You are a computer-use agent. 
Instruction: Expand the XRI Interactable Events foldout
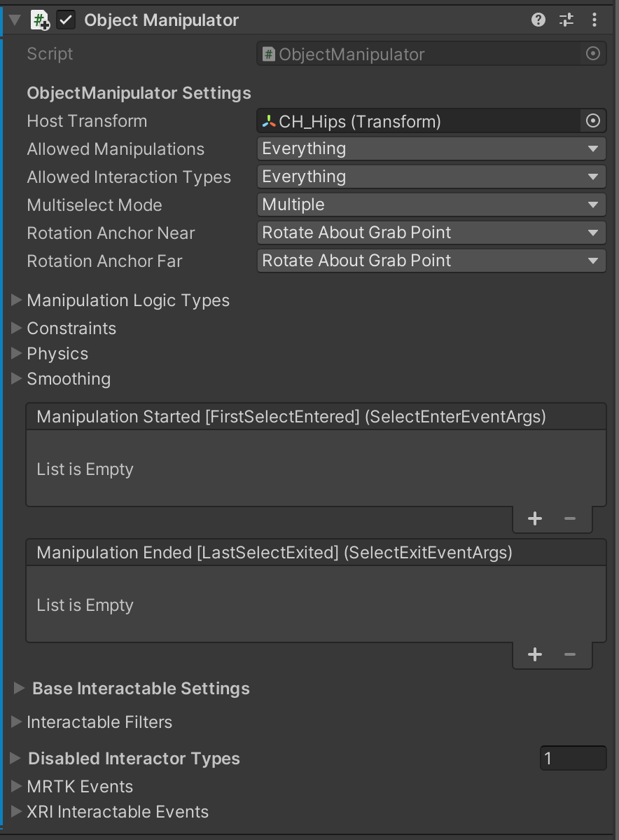[x=17, y=812]
